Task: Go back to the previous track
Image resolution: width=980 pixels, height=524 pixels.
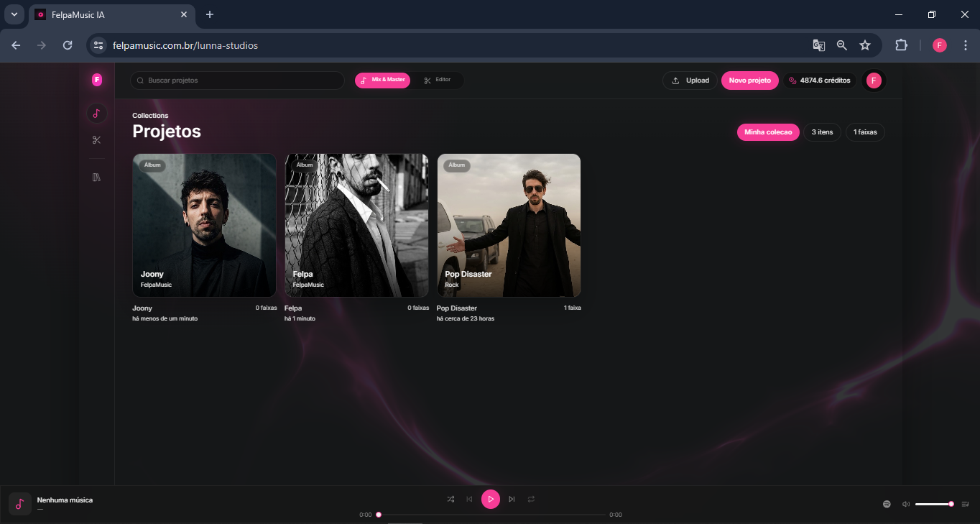Action: [x=470, y=499]
